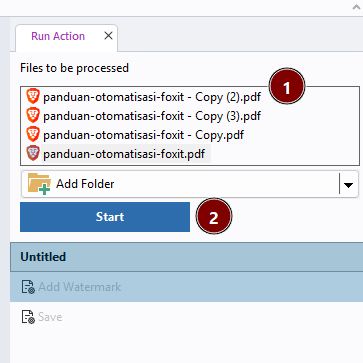Select panduan-otomatisasi-foxit - Copy.pdf in list
Viewport: 363px width, 363px height.
click(x=143, y=135)
